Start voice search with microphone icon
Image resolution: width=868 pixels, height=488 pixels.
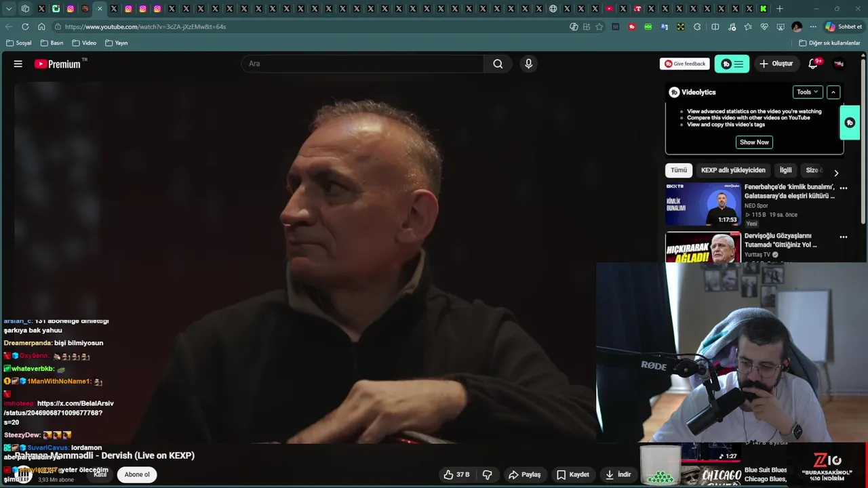pyautogui.click(x=528, y=64)
